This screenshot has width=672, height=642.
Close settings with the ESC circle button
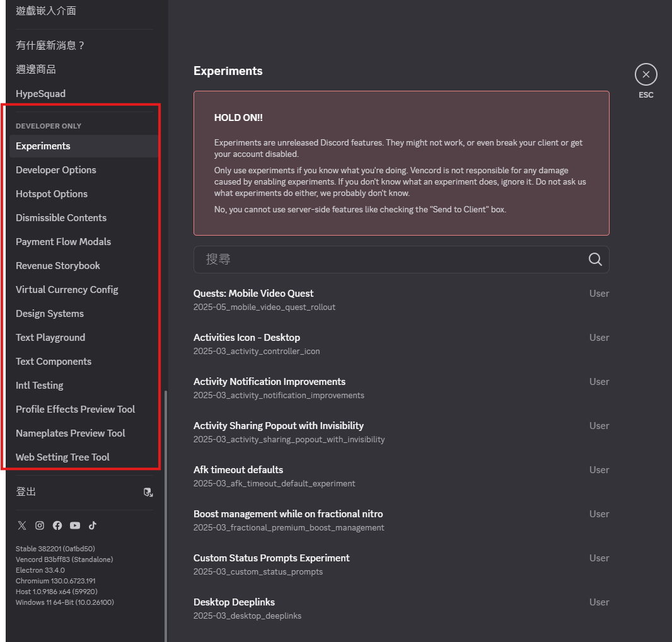[x=646, y=74]
